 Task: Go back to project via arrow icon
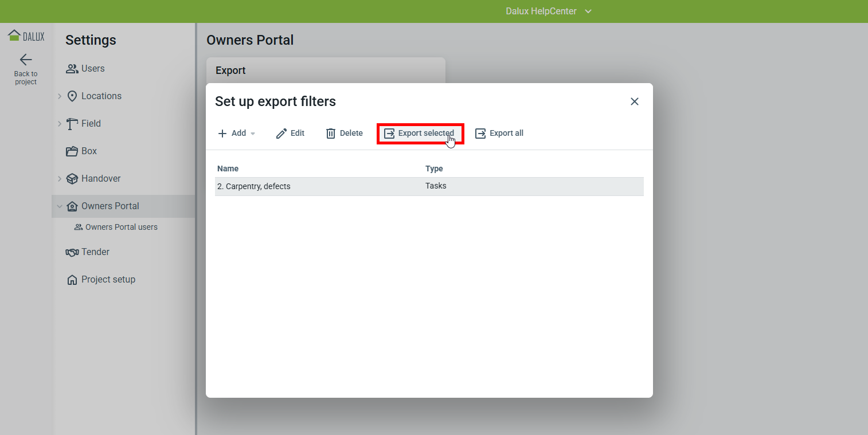tap(26, 60)
